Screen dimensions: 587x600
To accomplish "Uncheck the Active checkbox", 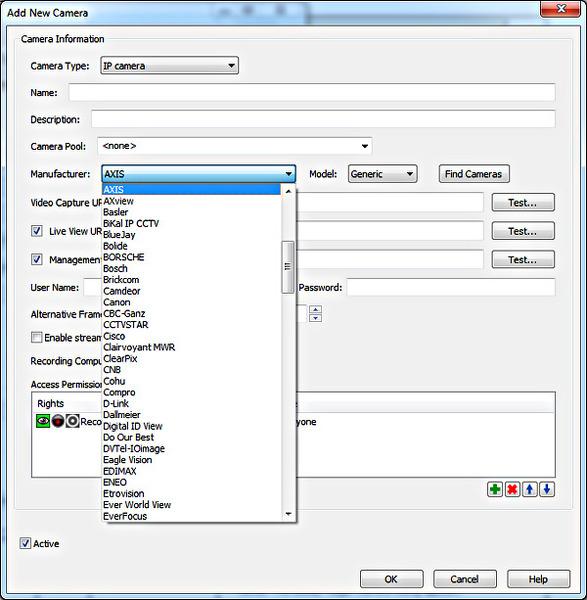I will click(25, 543).
